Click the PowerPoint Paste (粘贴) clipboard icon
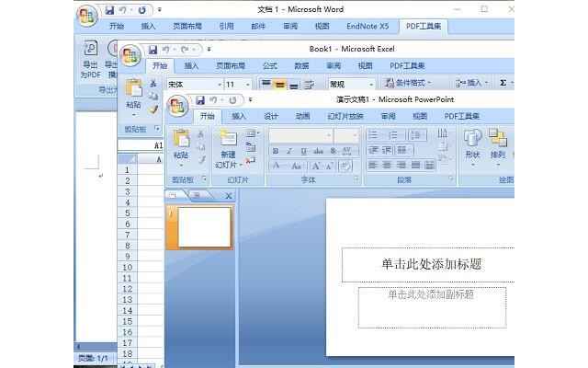Screen dimensions: 588x368 click(181, 139)
